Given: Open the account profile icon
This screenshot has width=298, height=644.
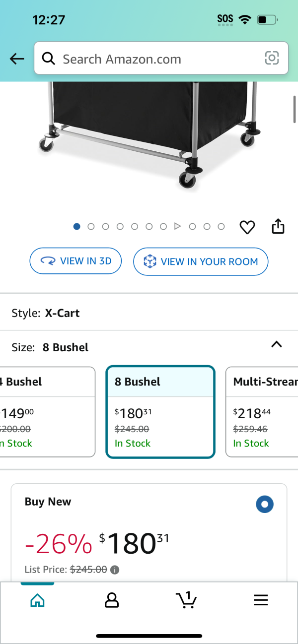Looking at the screenshot, I should click(x=112, y=600).
